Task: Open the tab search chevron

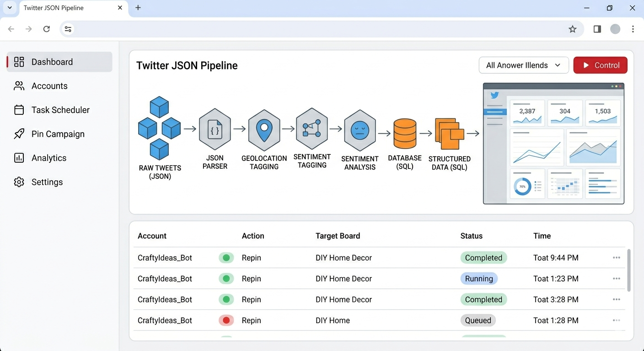Action: coord(10,8)
